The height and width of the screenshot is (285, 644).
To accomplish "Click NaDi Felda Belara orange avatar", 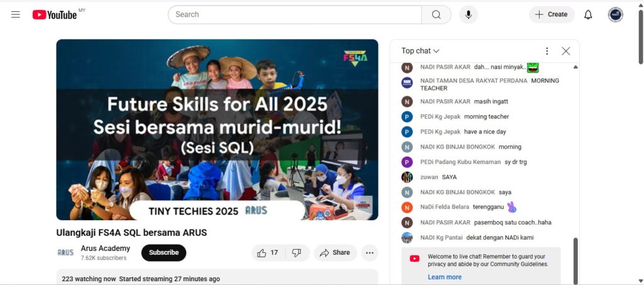I will [407, 208].
